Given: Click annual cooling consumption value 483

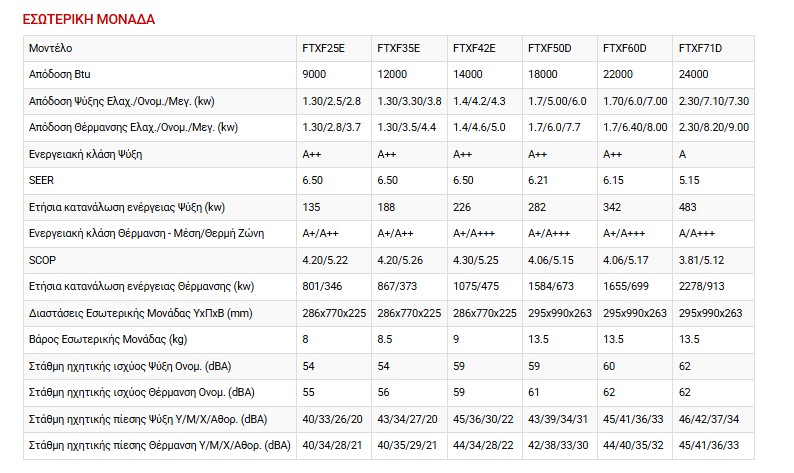Looking at the screenshot, I should pos(686,206).
